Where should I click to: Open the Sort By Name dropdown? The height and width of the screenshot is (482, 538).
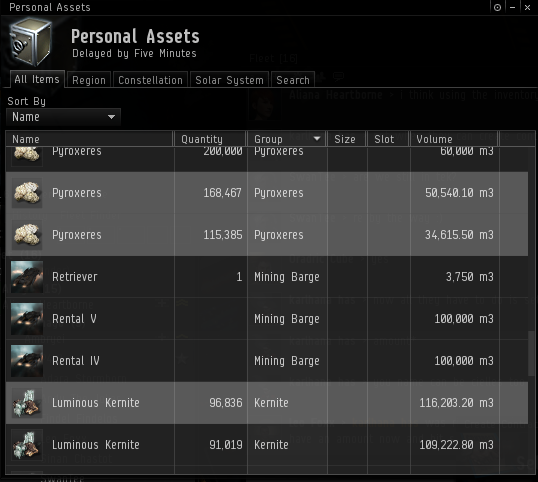[x=63, y=117]
